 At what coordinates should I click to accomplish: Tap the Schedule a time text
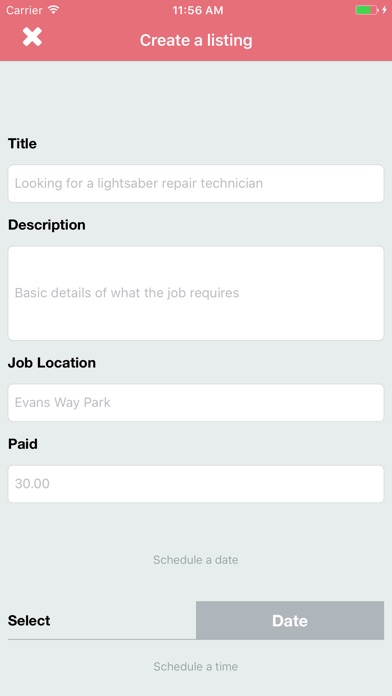pos(196,666)
